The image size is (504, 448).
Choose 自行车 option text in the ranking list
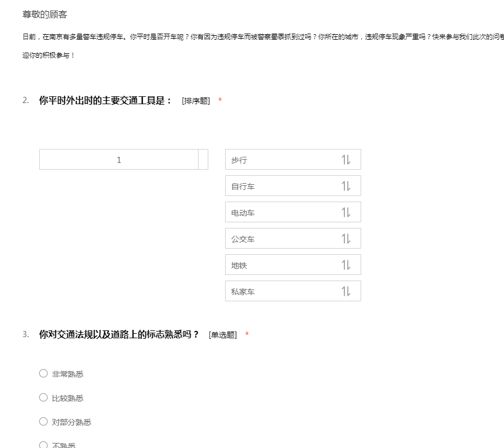[x=243, y=186]
